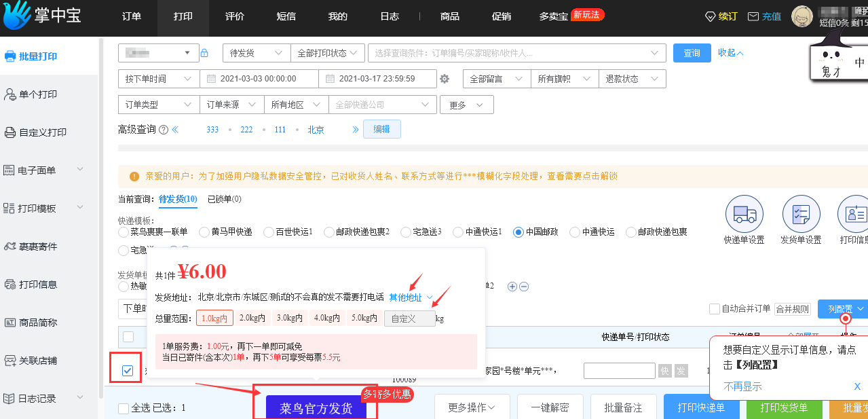Open the 按下单时间 dropdown

coord(159,79)
